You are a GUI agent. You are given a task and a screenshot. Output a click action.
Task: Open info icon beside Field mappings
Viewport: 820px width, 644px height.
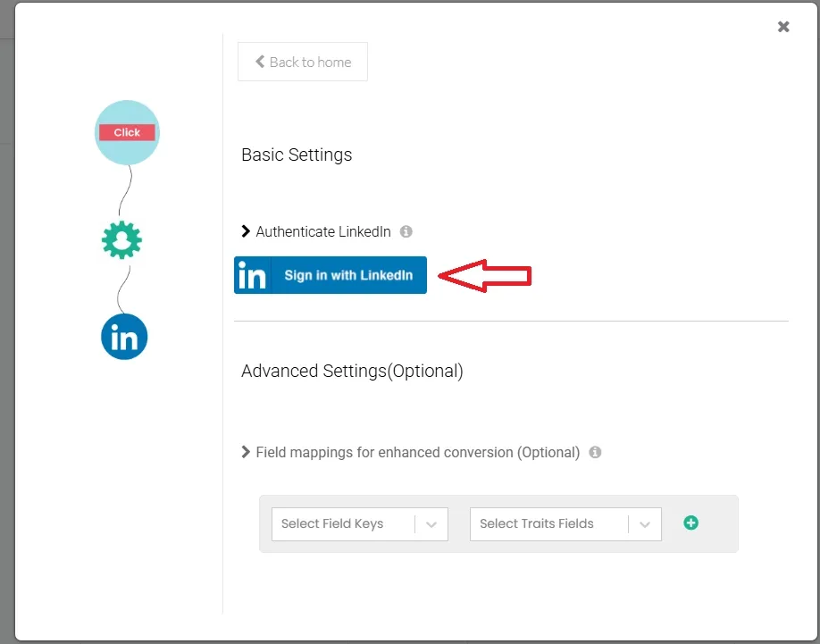pos(595,452)
